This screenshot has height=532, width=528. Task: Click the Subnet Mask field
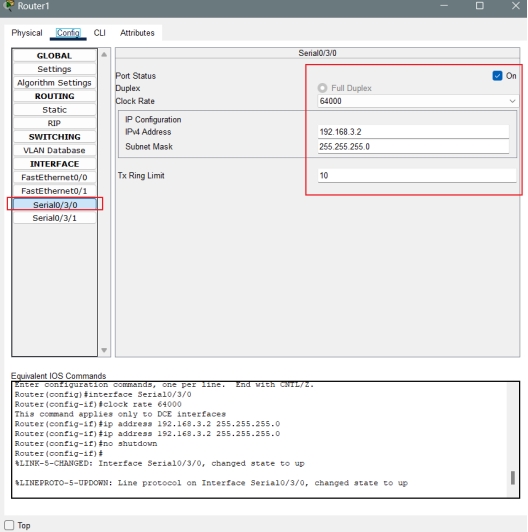pos(413,147)
